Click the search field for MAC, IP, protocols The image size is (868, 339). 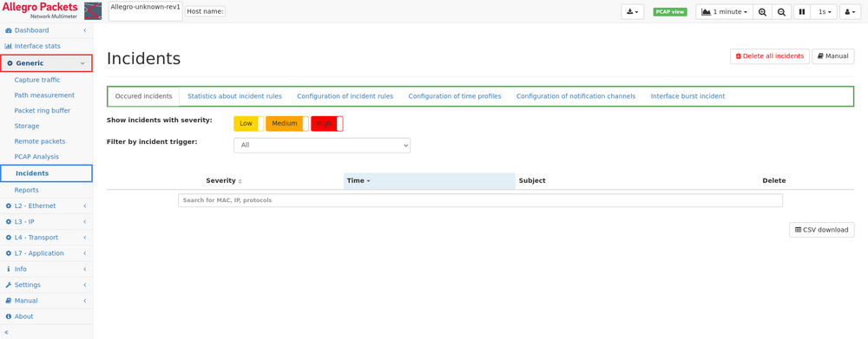[x=480, y=200]
